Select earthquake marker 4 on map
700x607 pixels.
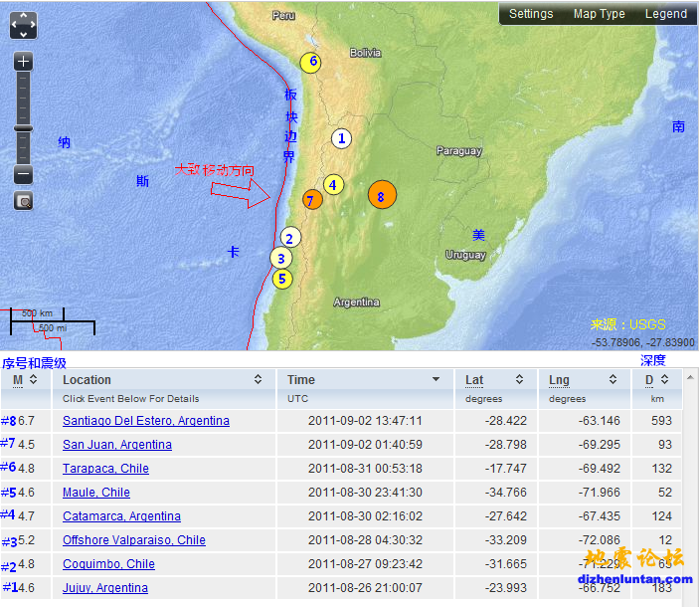coord(333,184)
